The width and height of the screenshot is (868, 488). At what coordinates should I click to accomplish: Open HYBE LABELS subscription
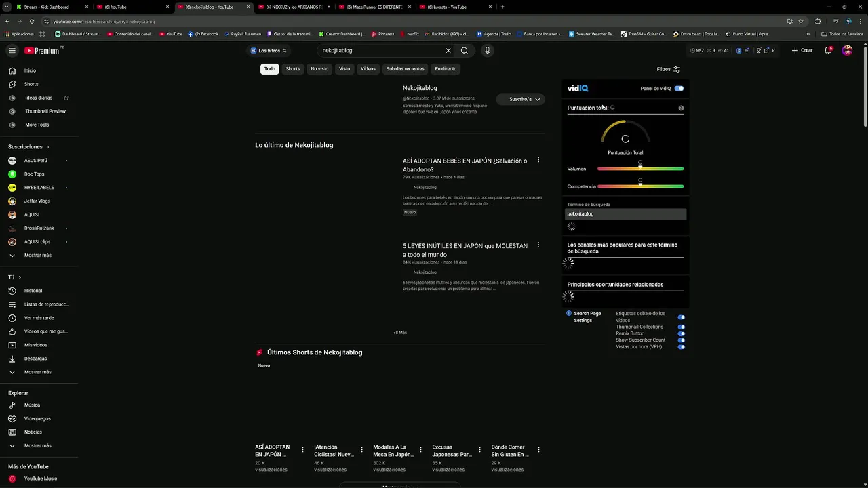point(39,188)
